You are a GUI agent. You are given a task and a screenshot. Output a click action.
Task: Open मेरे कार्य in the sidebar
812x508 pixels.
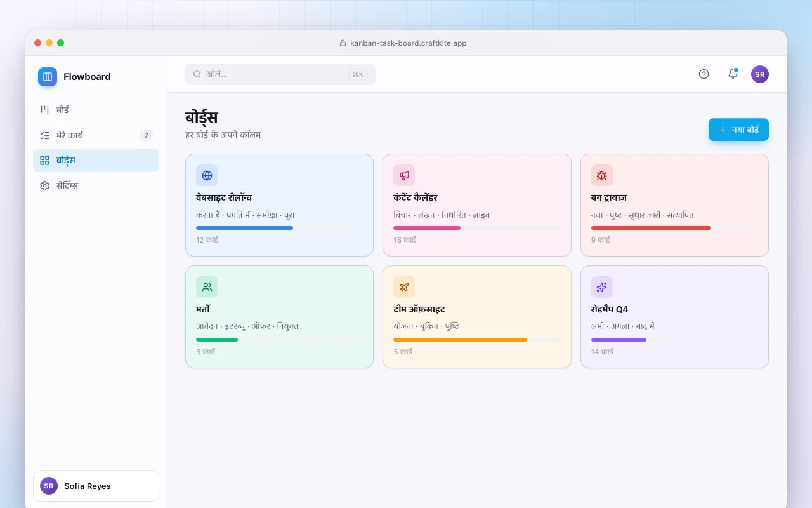click(96, 135)
